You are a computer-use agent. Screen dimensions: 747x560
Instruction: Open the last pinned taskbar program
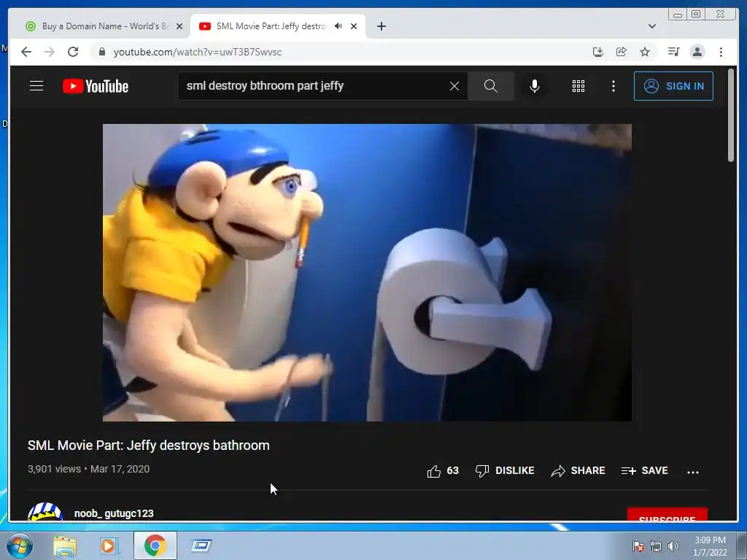(201, 545)
